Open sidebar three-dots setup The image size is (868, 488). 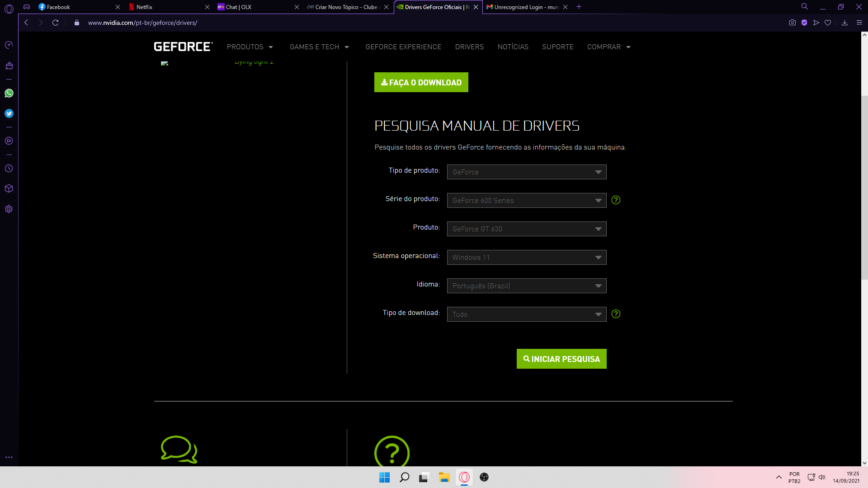(9, 457)
